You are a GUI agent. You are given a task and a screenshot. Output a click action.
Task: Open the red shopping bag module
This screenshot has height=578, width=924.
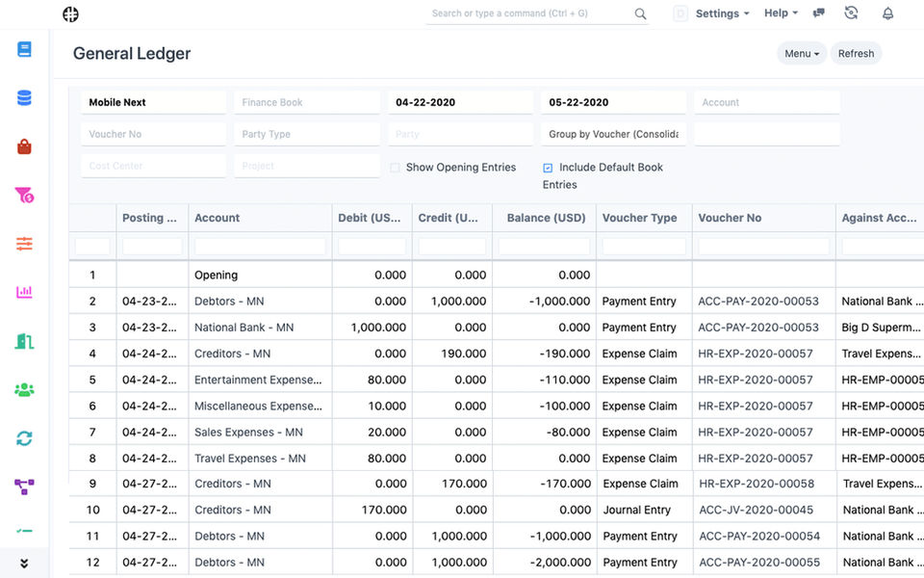tap(24, 146)
